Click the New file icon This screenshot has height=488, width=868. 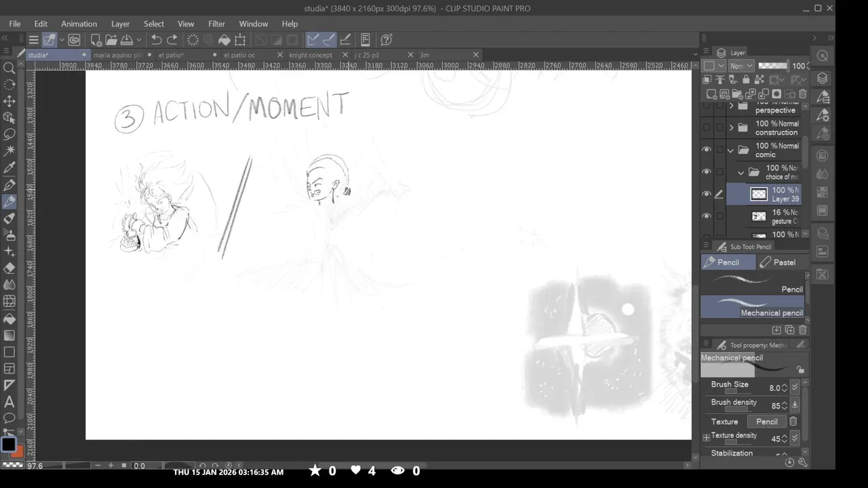(96, 40)
